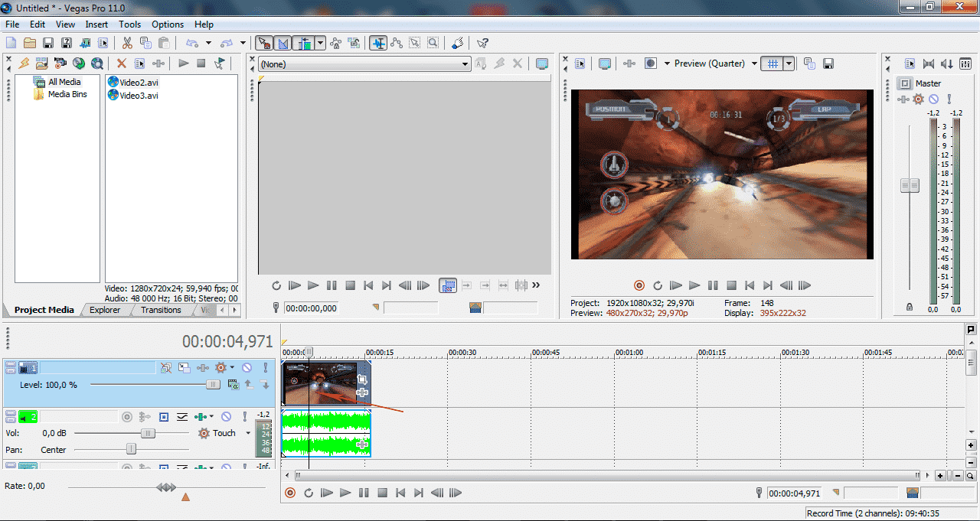The width and height of the screenshot is (980, 521).
Task: Open the Insert menu
Action: (x=96, y=24)
